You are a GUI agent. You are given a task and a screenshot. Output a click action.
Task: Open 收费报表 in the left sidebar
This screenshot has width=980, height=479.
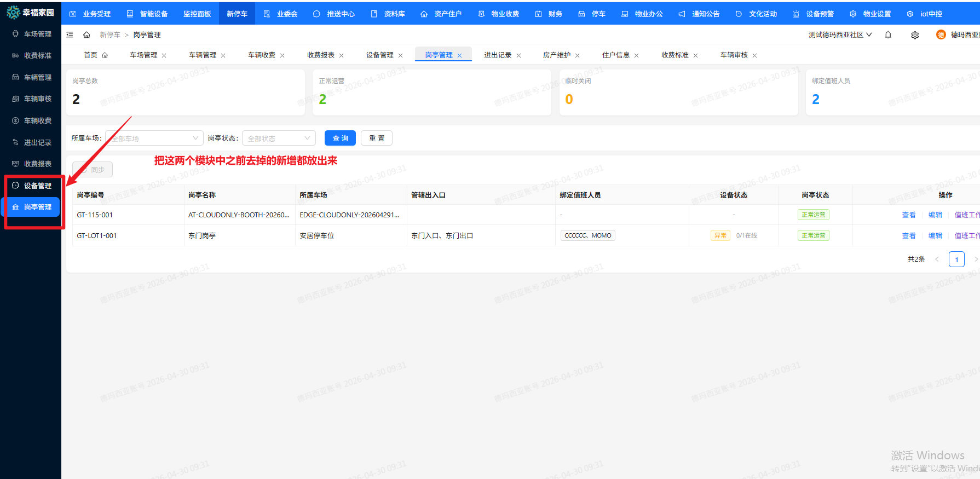32,164
